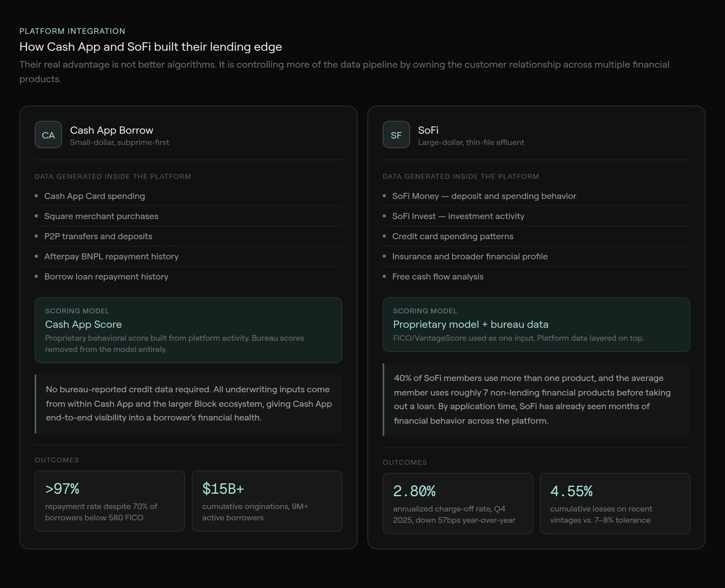The image size is (725, 588).
Task: Click 'annualized charge-off rate, Q4 2025' caption
Action: click(x=454, y=514)
